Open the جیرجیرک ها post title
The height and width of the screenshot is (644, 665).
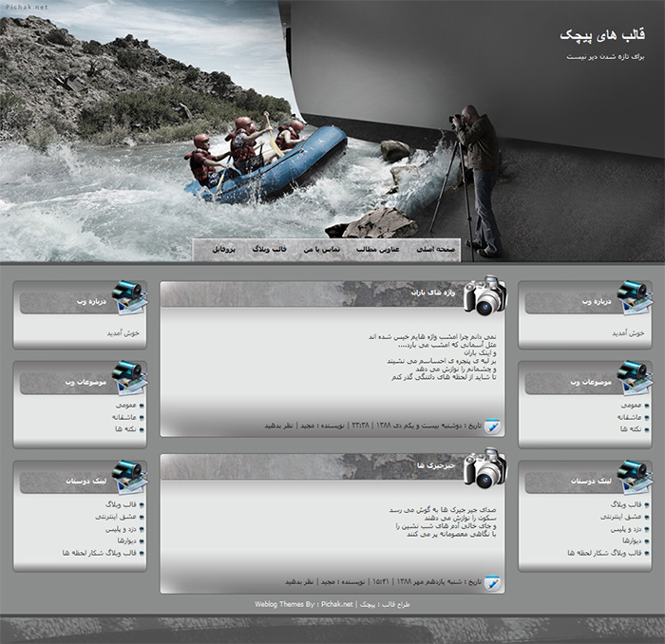click(x=435, y=465)
